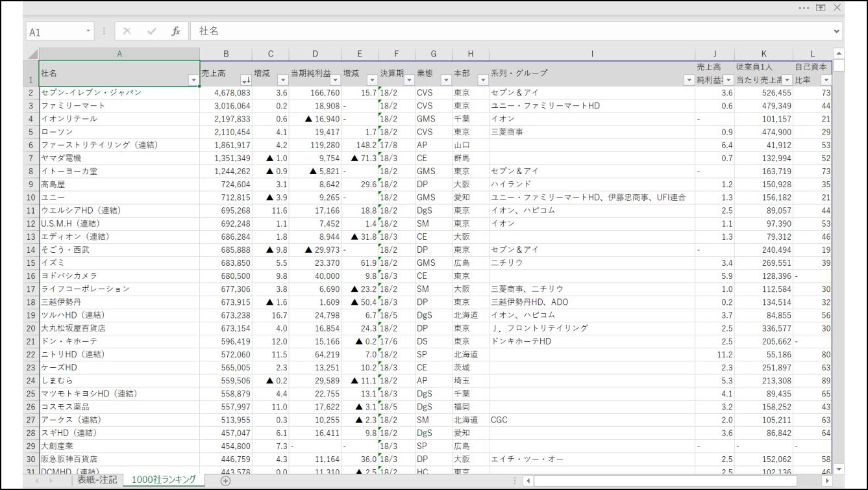Click the horizontal scrollbar right arrow

tap(826, 481)
